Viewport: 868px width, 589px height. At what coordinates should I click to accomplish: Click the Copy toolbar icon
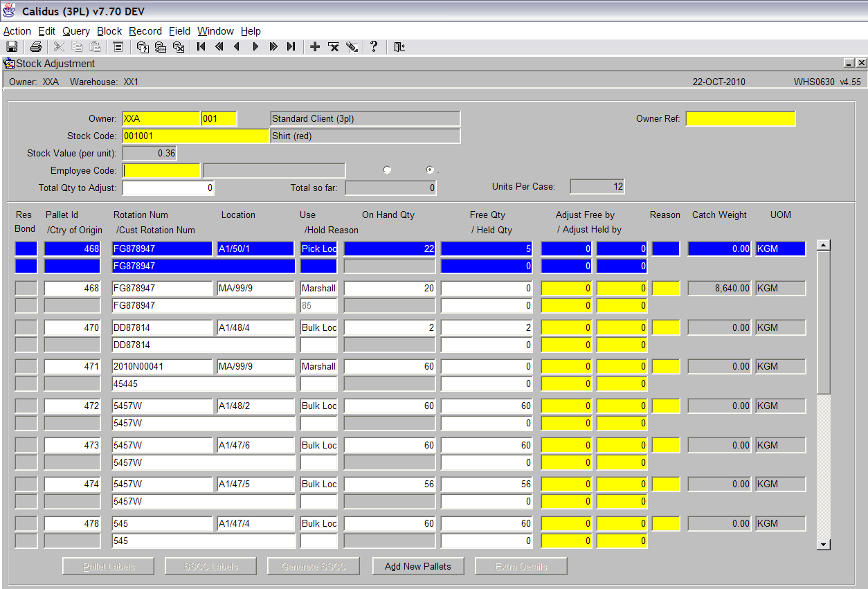pos(77,46)
